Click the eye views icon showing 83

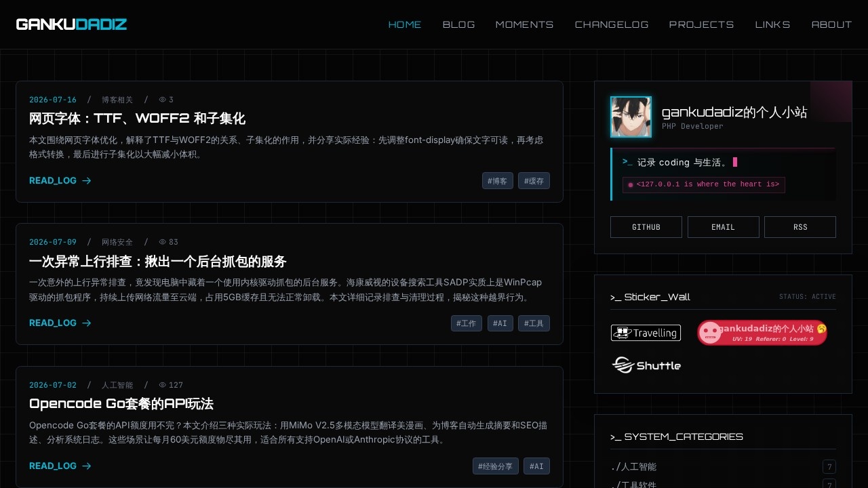click(163, 242)
